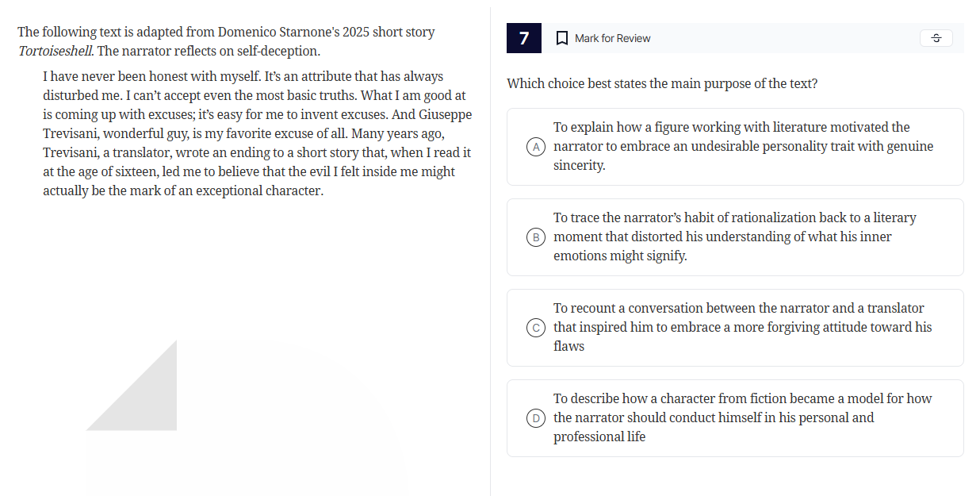The height and width of the screenshot is (496, 980).
Task: Click the question number 7 badge
Action: (523, 37)
